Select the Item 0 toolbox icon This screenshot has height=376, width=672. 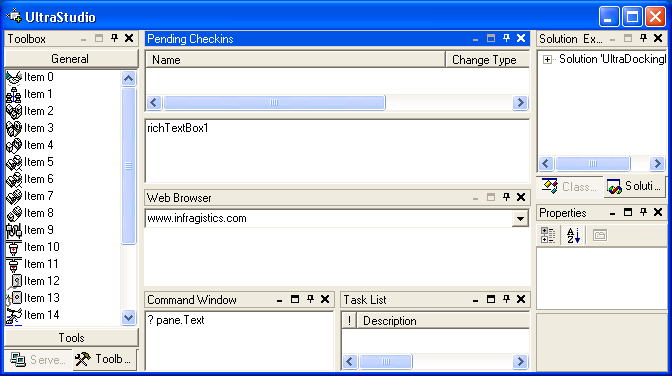coord(14,77)
